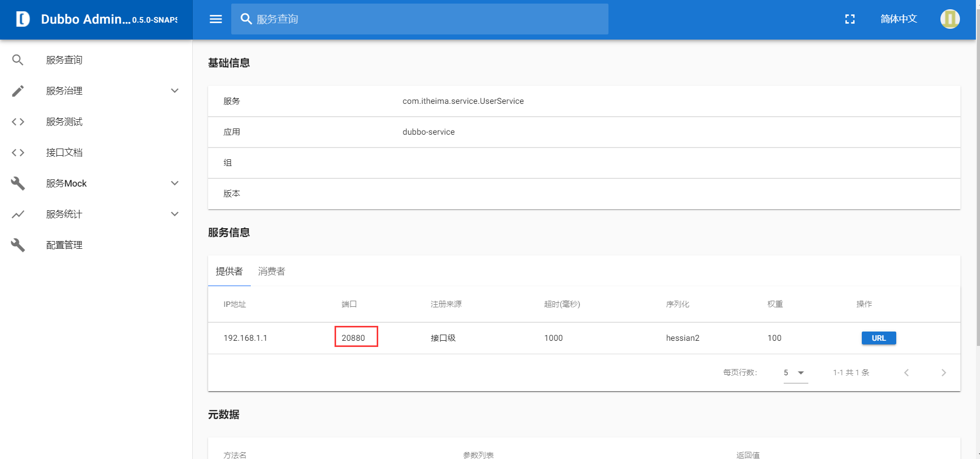Viewport: 980px width, 459px height.
Task: Click the pencil icon for 服务治理
Action: click(18, 91)
